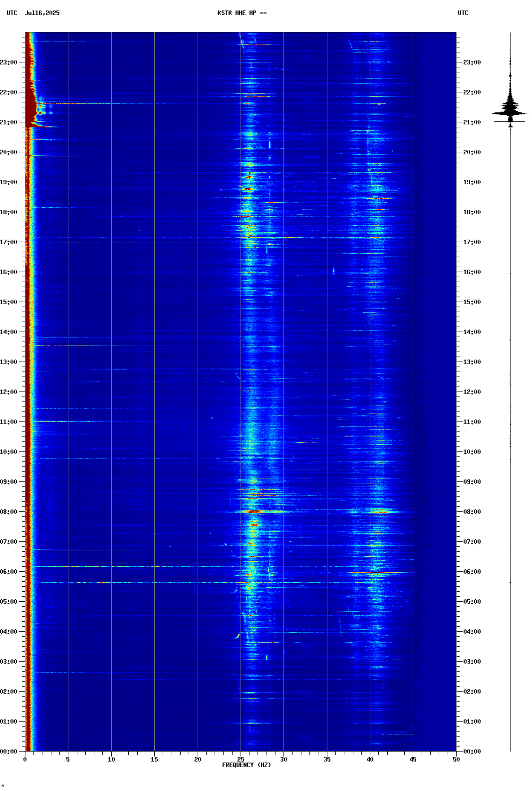Click the FREQUENCY (HZ) axis label

[247, 765]
